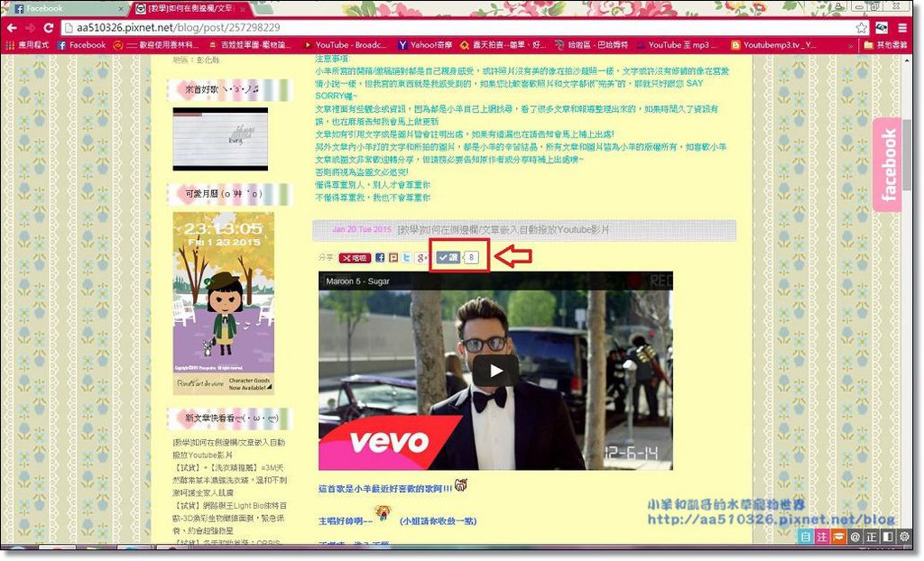Viewport: 924px width, 561px height.
Task: Share post via Plurk icon
Action: (393, 258)
